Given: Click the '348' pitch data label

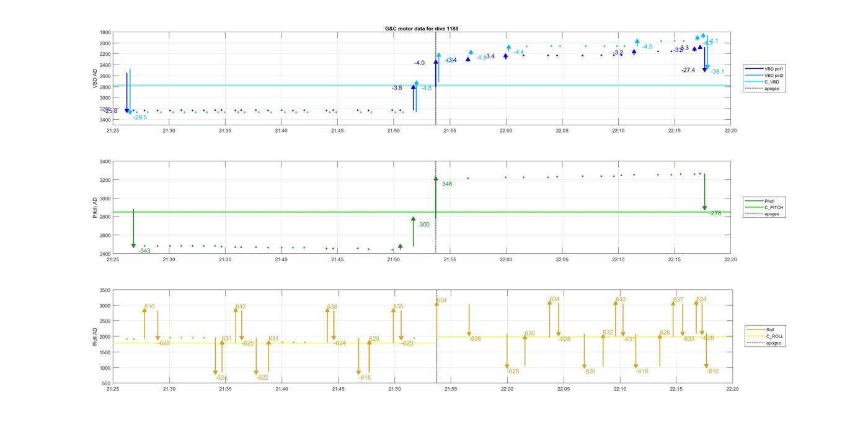Looking at the screenshot, I should coord(447,184).
